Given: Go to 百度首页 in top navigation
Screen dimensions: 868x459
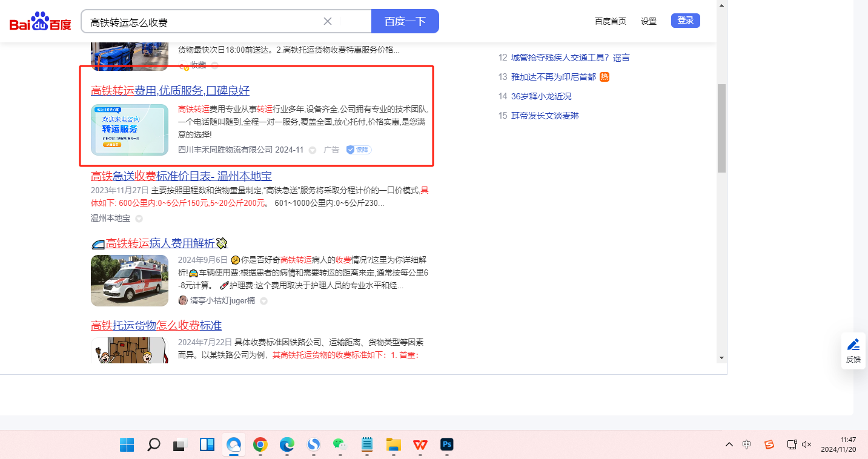Looking at the screenshot, I should (x=610, y=21).
